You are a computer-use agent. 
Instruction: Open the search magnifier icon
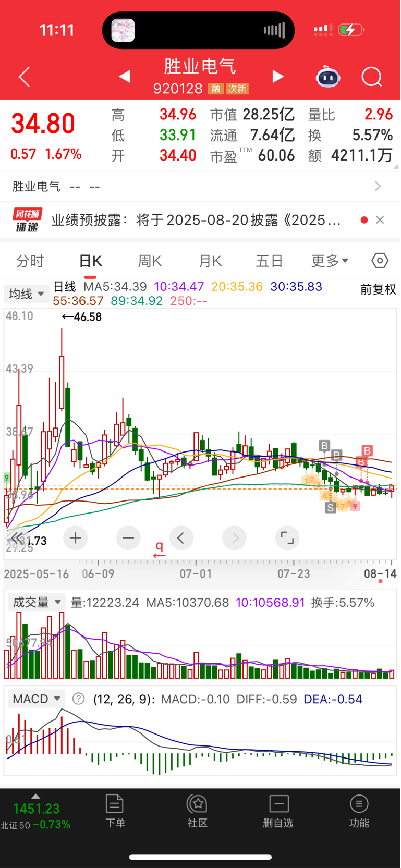[372, 77]
